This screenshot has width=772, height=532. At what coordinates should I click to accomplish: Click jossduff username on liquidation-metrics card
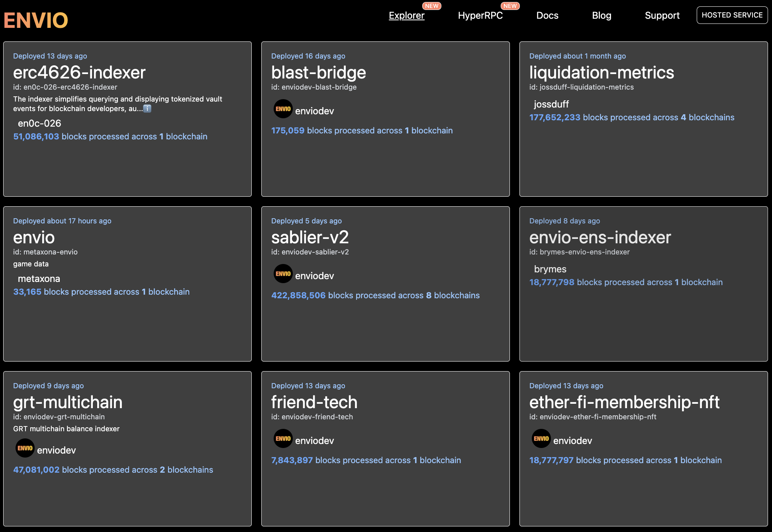551,104
